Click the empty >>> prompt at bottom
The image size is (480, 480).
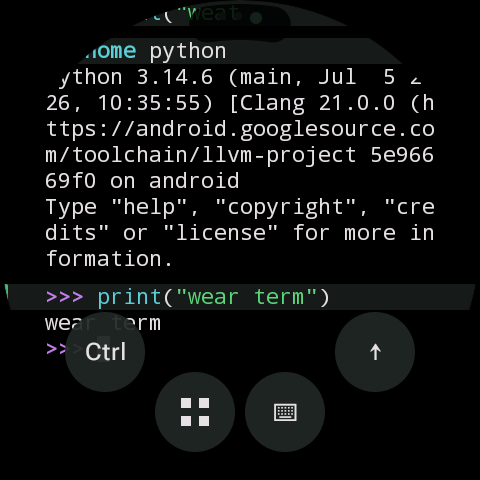coord(65,349)
